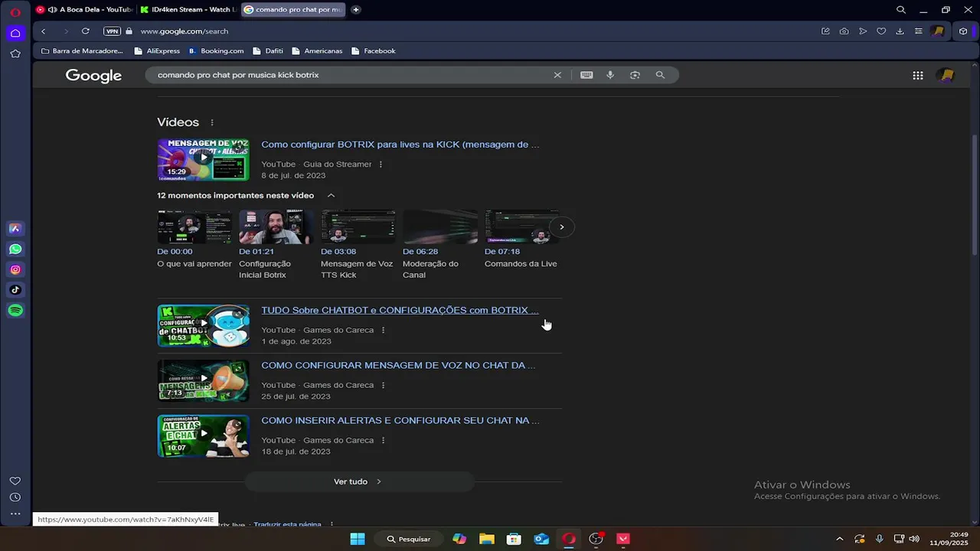Select the comando pro chat Google tab

point(293,10)
